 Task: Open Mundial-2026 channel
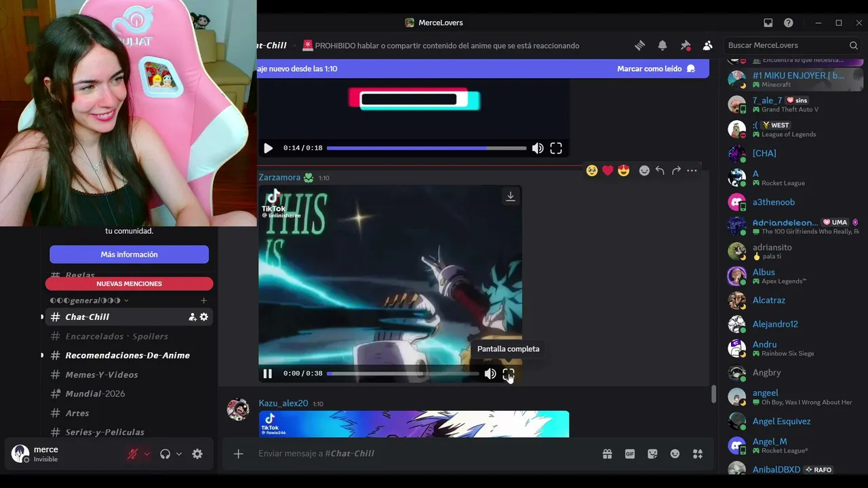tap(129, 394)
